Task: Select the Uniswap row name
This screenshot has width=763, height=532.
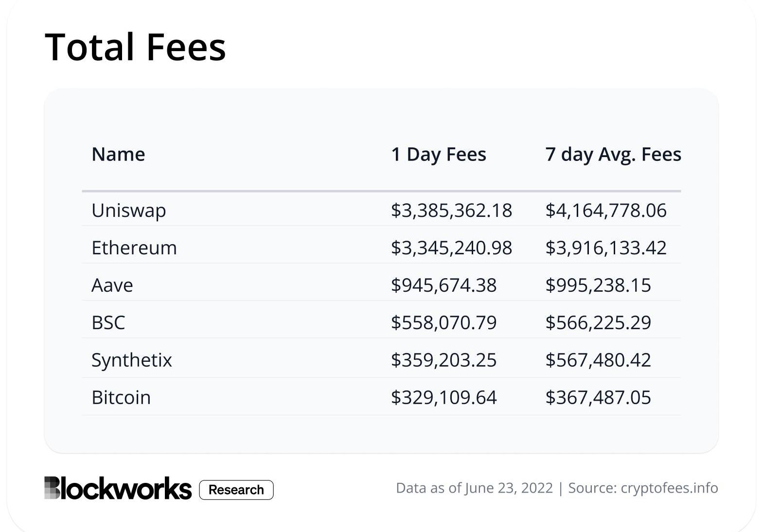Action: (129, 211)
